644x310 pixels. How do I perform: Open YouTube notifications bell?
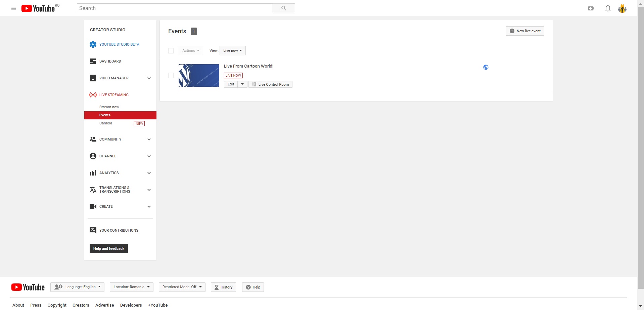607,8
